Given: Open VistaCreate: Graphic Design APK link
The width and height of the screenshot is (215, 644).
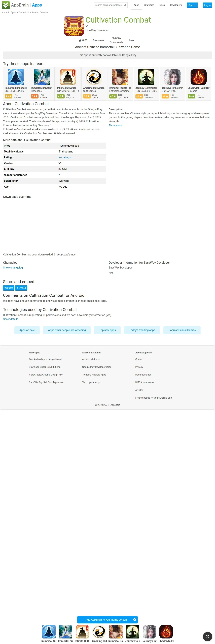Looking at the screenshot, I should tap(46, 375).
